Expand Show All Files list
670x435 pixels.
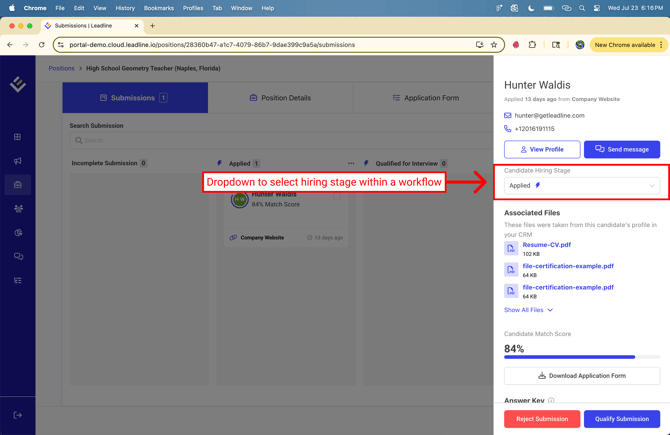pos(528,310)
